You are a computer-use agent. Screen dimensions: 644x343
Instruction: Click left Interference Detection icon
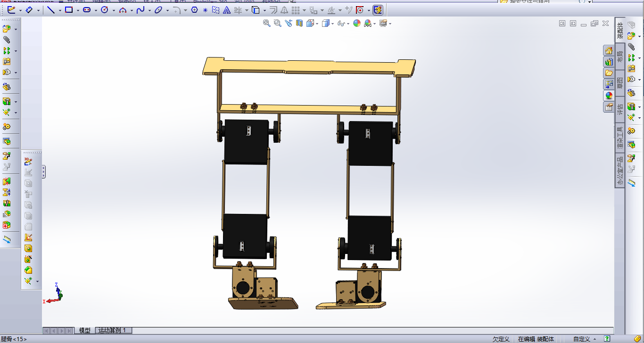click(7, 181)
